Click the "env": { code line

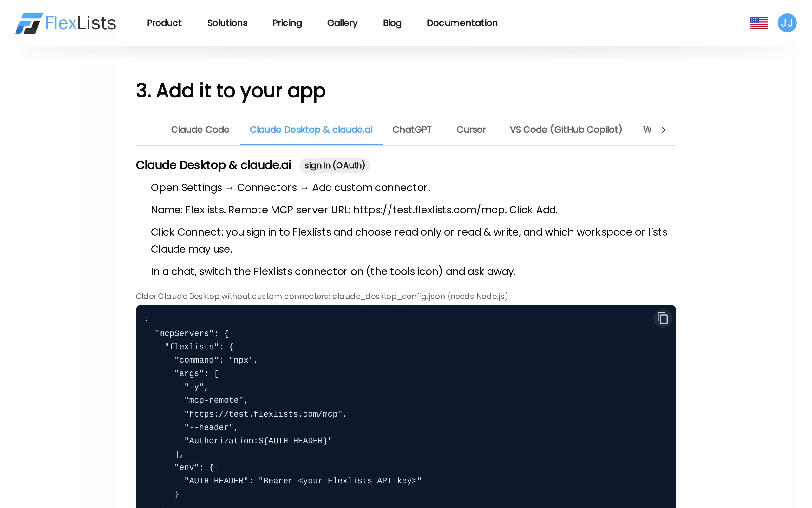coord(194,467)
